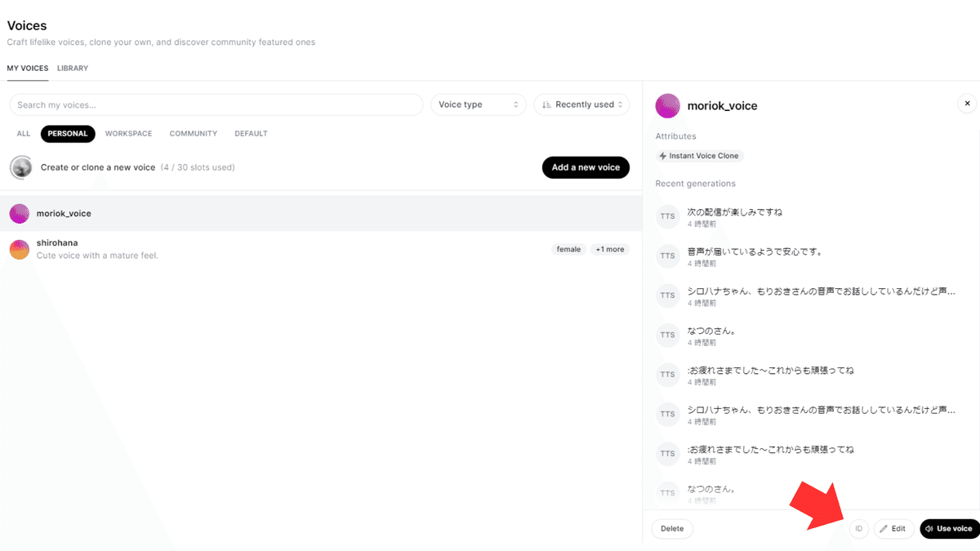Click the shirohana voice avatar
Viewport: 980px width, 551px height.
(20, 248)
